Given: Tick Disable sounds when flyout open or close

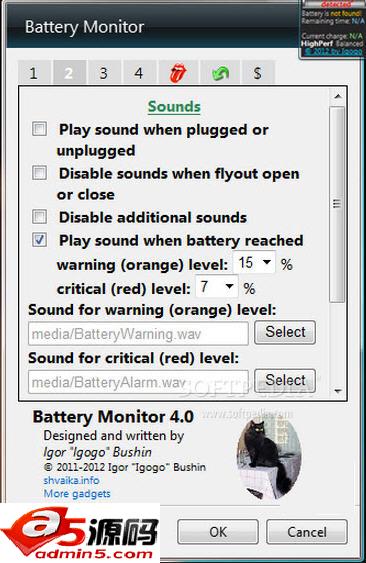Looking at the screenshot, I should (39, 173).
